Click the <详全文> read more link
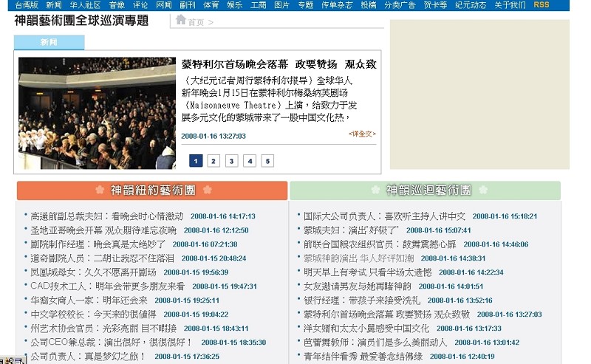The width and height of the screenshot is (591, 364). 362,134
